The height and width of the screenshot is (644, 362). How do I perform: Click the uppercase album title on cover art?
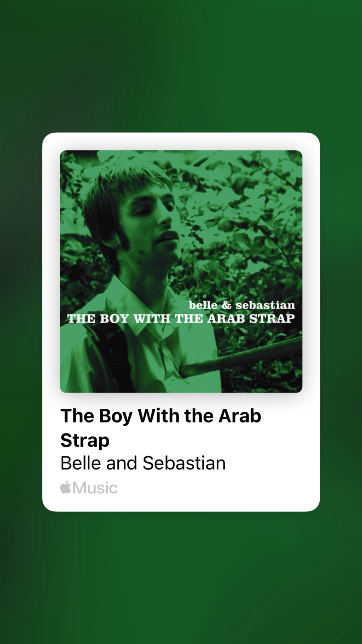(x=181, y=318)
